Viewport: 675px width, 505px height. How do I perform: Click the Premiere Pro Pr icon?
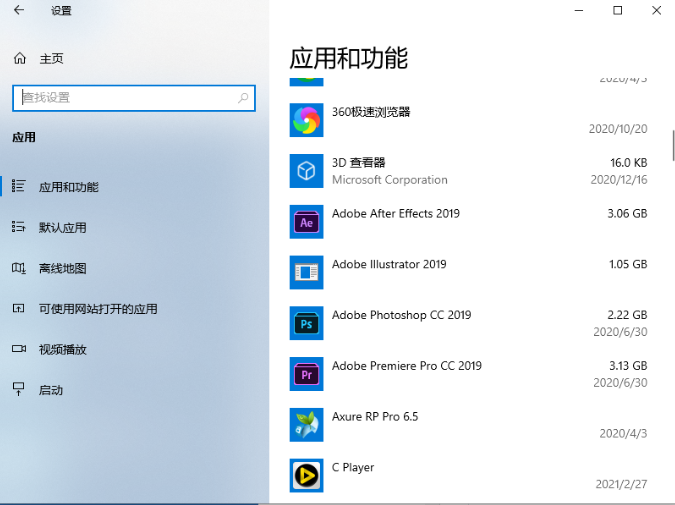pos(306,375)
